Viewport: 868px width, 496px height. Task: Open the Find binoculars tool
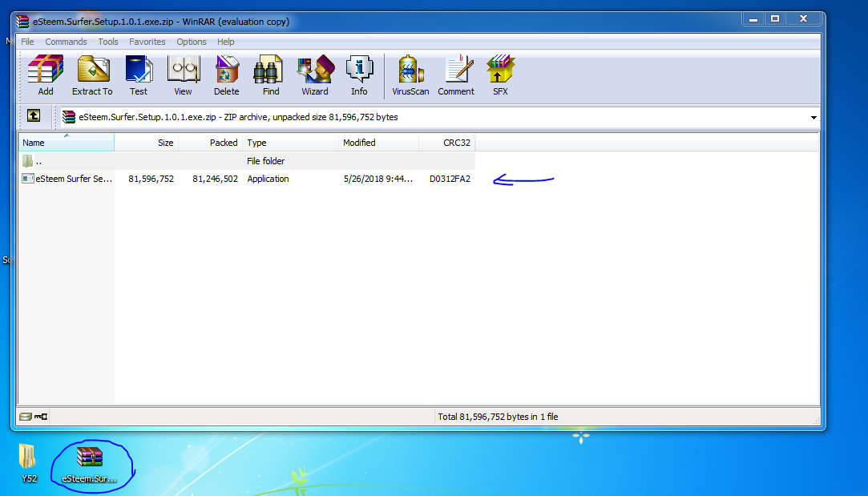click(x=271, y=76)
